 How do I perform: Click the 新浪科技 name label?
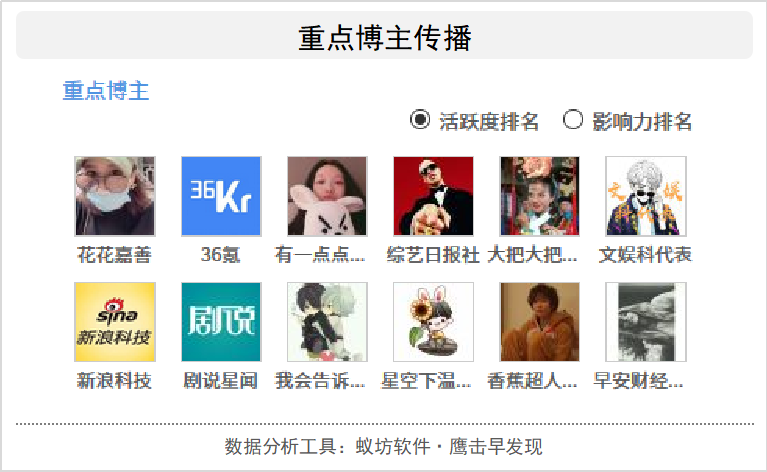[114, 381]
